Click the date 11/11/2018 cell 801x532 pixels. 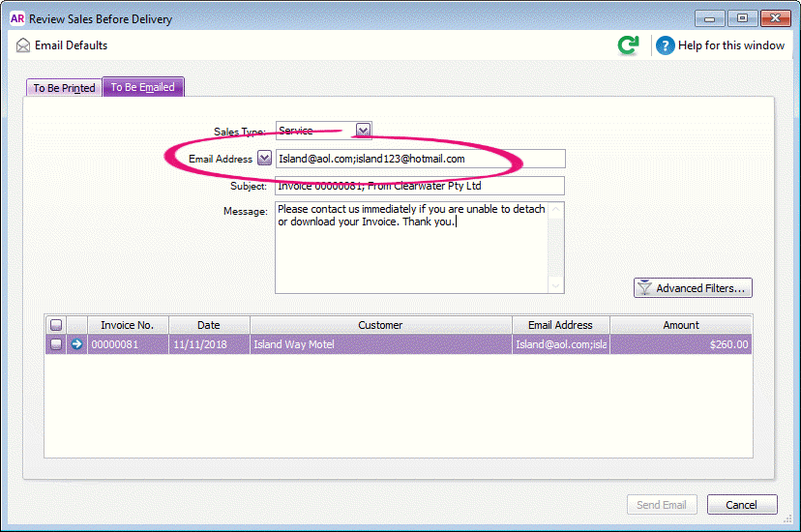pos(209,344)
